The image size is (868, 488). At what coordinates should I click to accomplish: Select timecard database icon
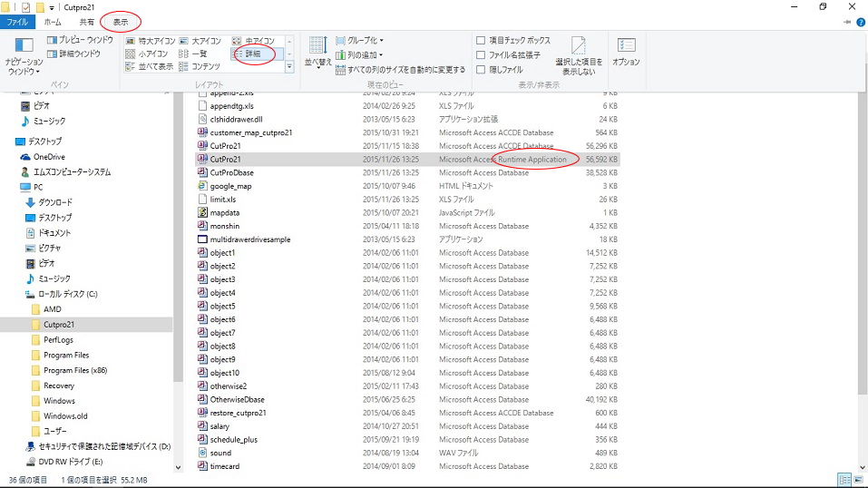pyautogui.click(x=202, y=466)
